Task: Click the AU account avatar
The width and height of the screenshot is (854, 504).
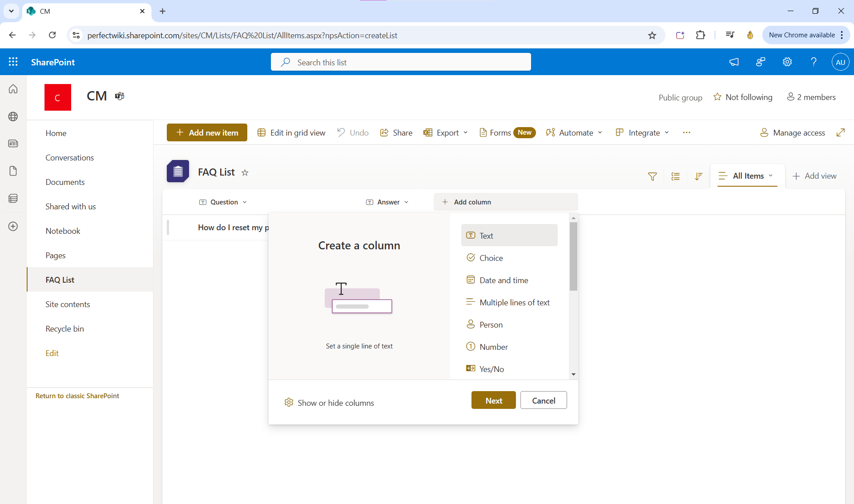Action: [x=840, y=62]
